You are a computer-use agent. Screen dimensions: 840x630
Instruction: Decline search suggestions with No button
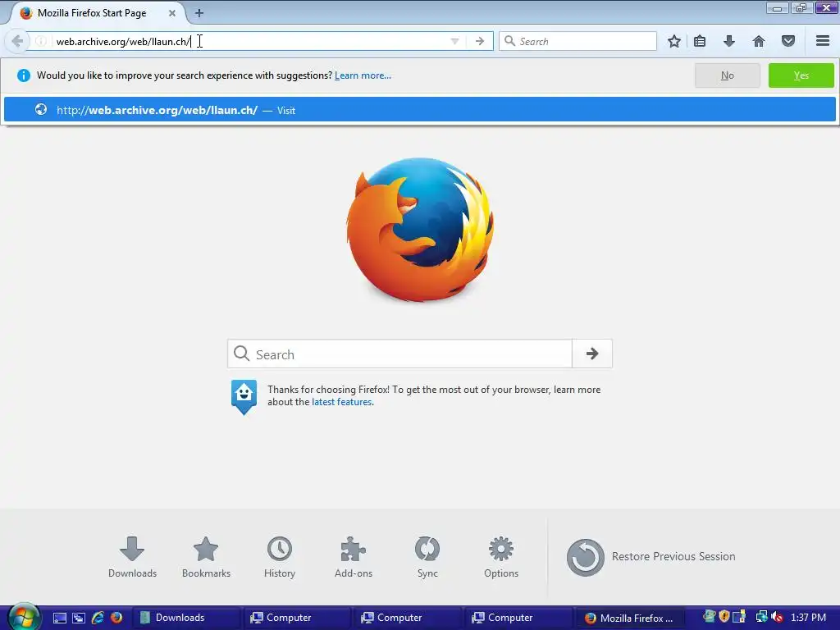click(727, 75)
